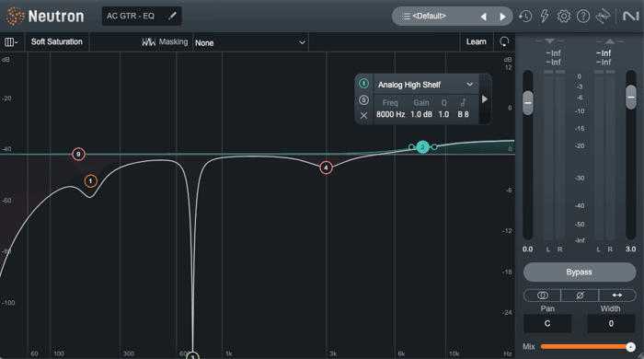Go to next preset arrow
The width and height of the screenshot is (644, 359).
502,17
